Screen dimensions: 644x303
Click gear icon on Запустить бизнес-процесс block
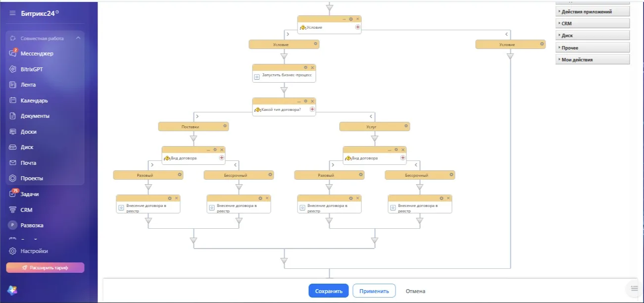pyautogui.click(x=305, y=67)
